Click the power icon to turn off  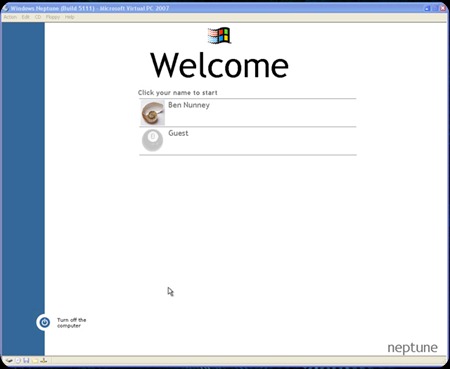[x=44, y=322]
